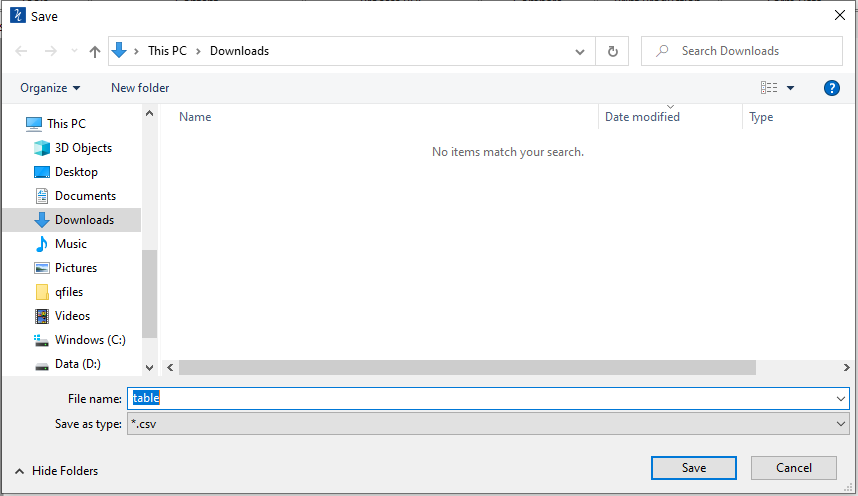This screenshot has width=858, height=496.
Task: Open the Videos folder in sidebar
Action: tap(72, 316)
